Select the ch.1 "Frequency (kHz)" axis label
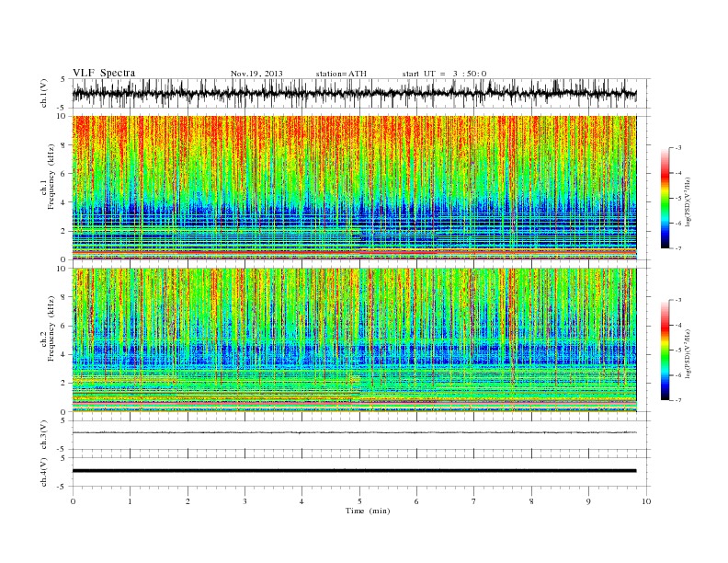Viewport: 728px width, 563px height. click(x=51, y=177)
